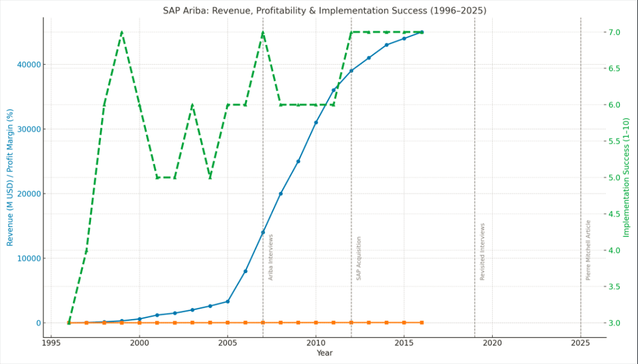Click the right axis label "Implementation Success (1–10)"
Screen dimensions: 638x364
coord(626,178)
